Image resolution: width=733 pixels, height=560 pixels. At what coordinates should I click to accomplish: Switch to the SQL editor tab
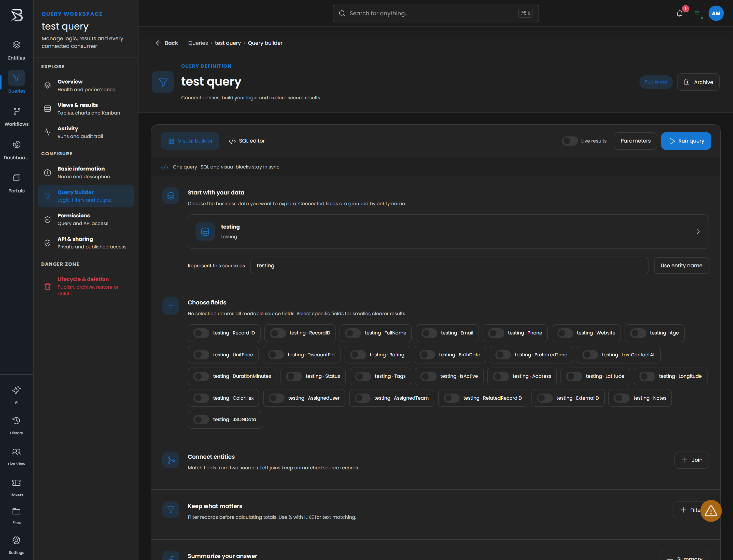(247, 141)
